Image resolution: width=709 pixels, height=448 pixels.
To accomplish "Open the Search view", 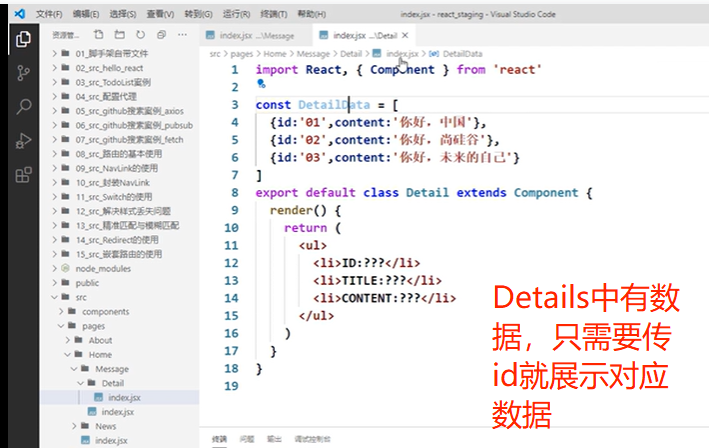I will tap(23, 107).
